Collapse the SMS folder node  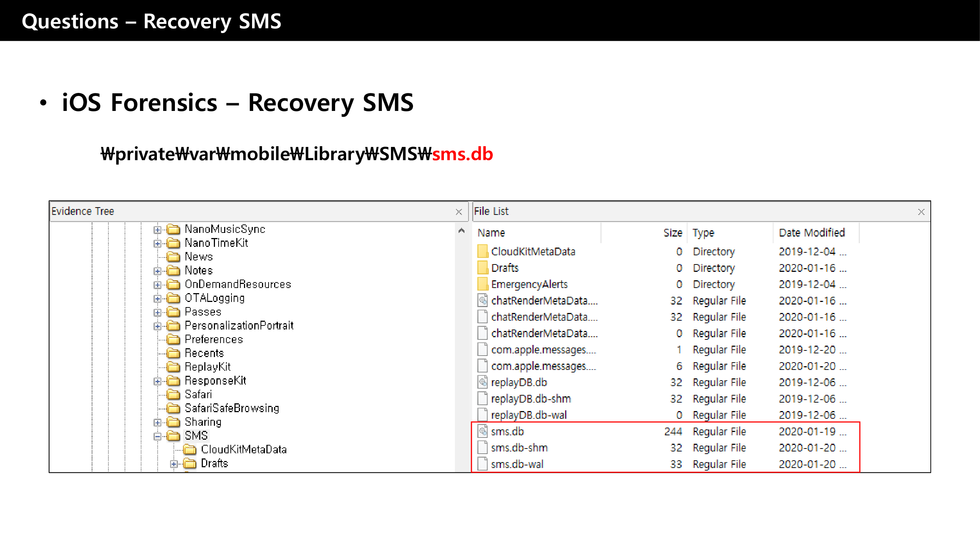[x=157, y=436]
